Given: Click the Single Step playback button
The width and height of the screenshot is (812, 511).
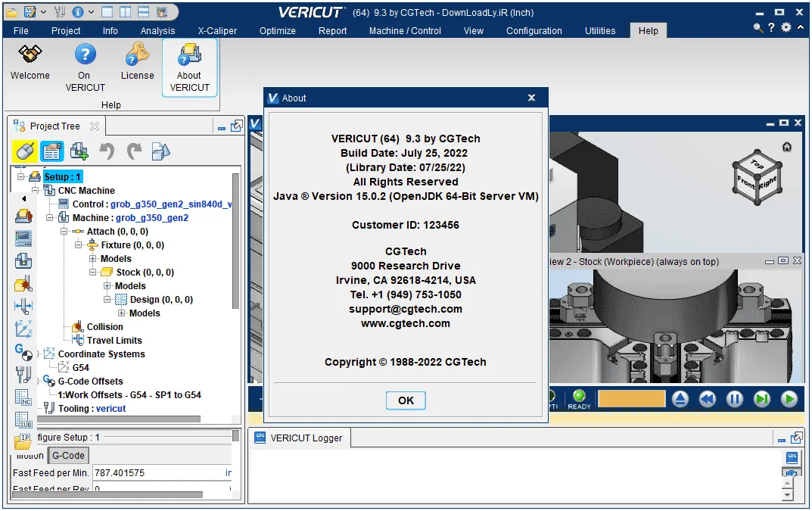Looking at the screenshot, I should [762, 399].
